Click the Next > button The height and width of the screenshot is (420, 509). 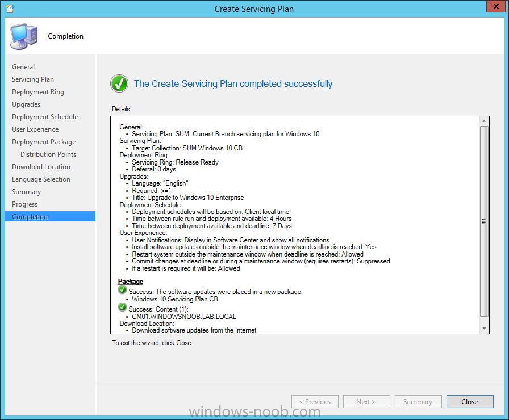tap(366, 402)
